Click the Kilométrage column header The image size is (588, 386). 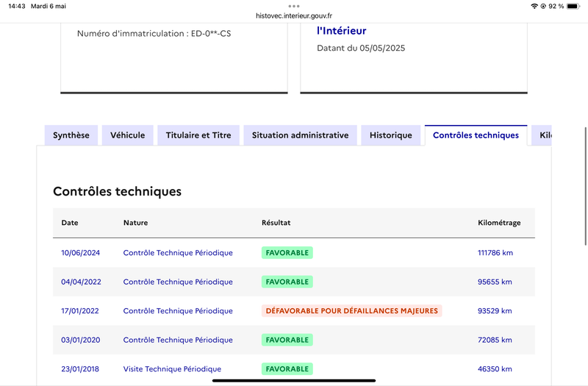tap(499, 223)
